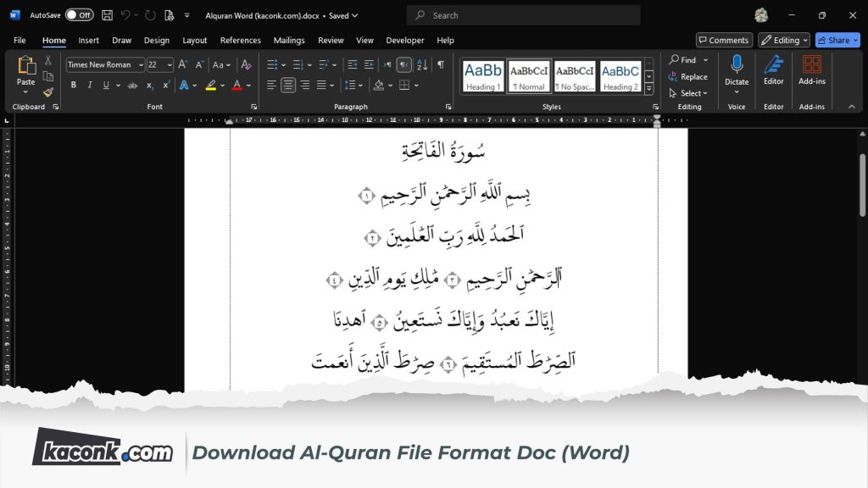Apply the yellow text highlight color

point(211,86)
